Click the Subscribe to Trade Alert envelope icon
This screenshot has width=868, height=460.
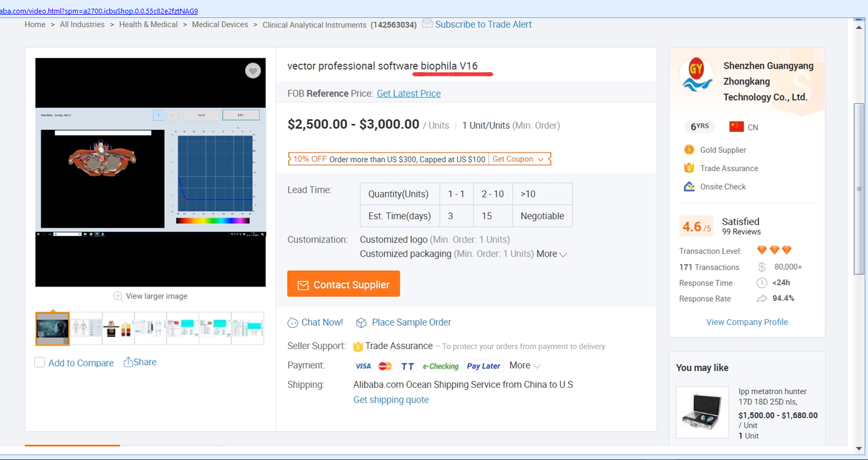pyautogui.click(x=427, y=24)
